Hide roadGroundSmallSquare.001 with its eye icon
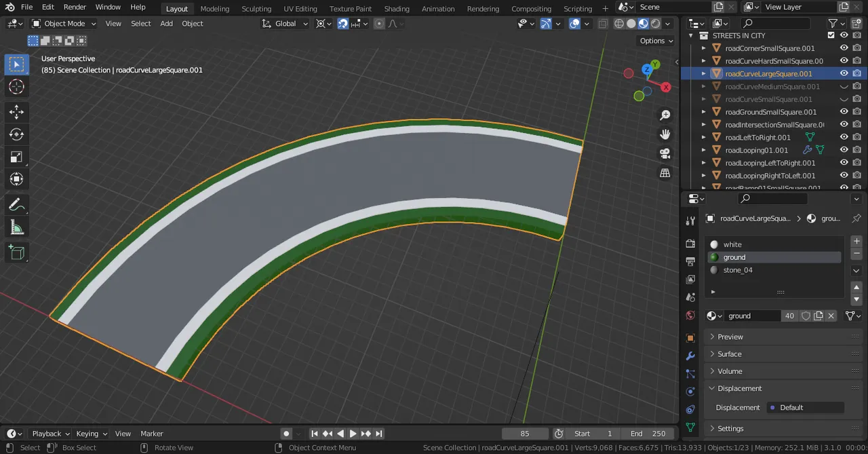The width and height of the screenshot is (868, 454). (x=844, y=112)
